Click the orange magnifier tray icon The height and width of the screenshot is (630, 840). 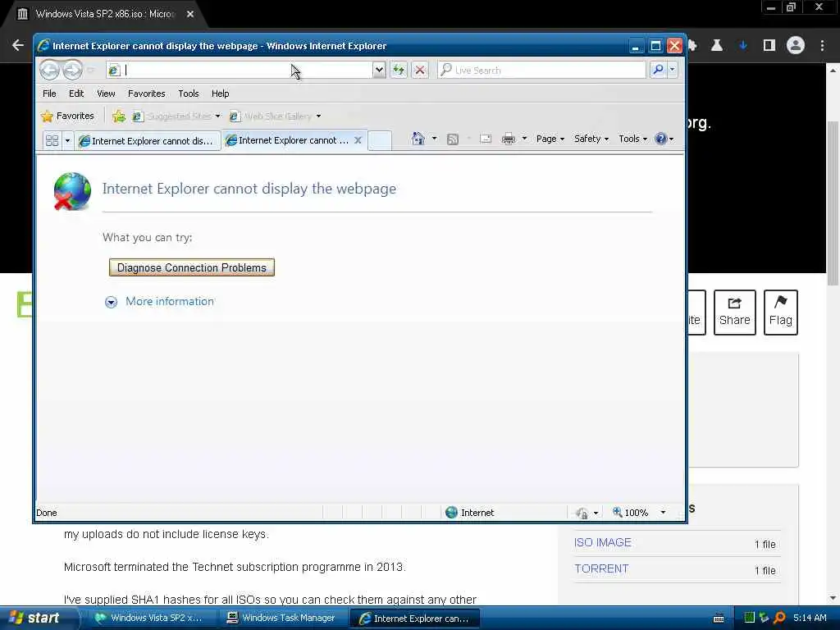click(779, 618)
